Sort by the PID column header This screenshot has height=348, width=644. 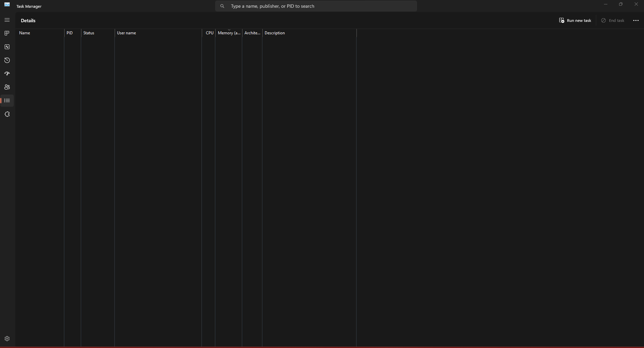tap(73, 33)
